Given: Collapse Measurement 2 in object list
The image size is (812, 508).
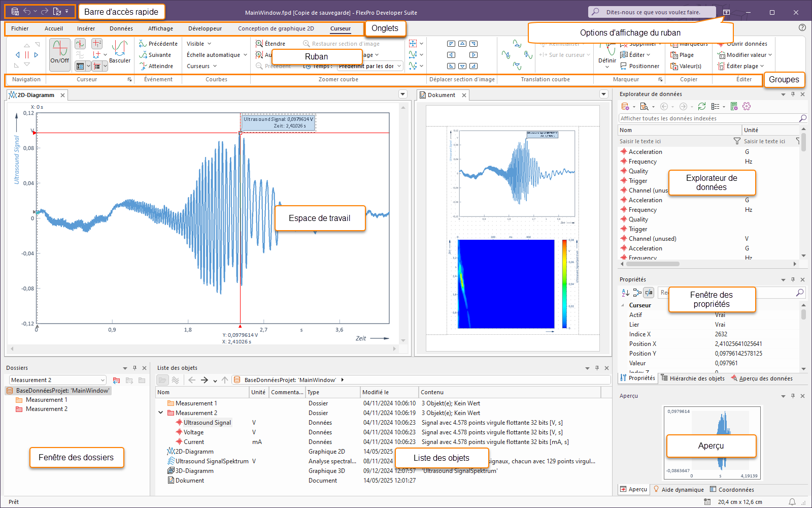Looking at the screenshot, I should click(x=161, y=413).
